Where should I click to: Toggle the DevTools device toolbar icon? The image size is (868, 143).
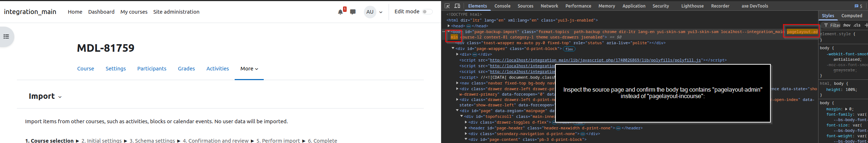click(457, 6)
